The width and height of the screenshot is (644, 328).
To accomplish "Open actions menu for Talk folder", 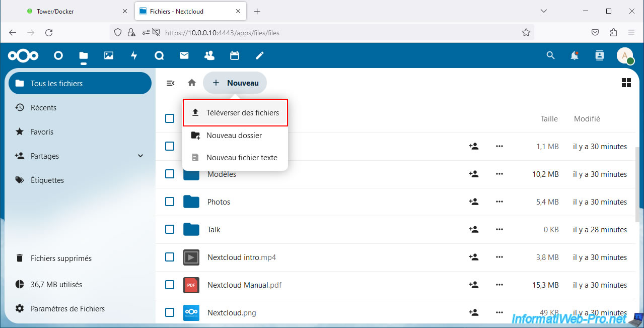I will point(499,229).
